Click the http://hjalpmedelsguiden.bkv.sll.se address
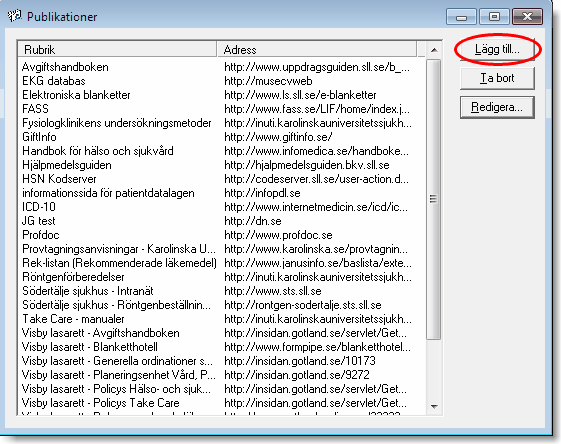The width and height of the screenshot is (561, 444). 307,165
